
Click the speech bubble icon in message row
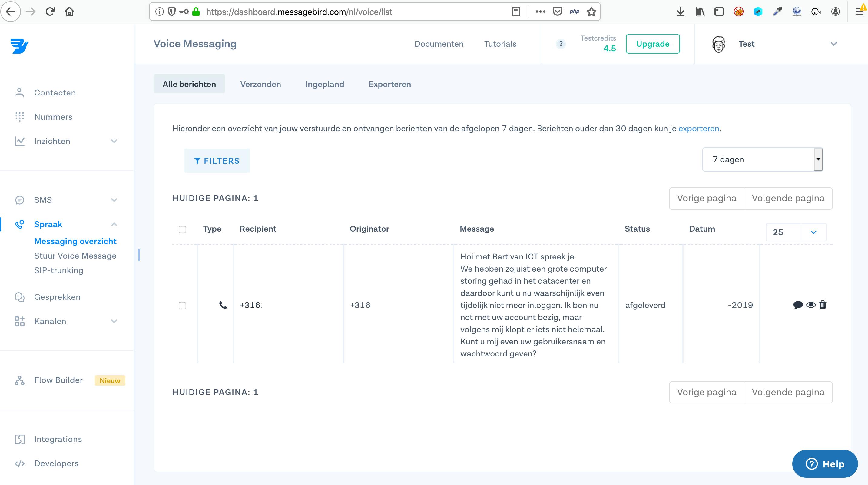click(x=798, y=305)
